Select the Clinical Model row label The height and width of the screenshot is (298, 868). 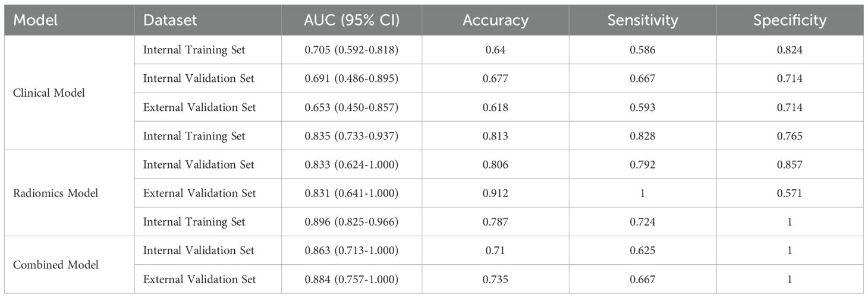[49, 93]
